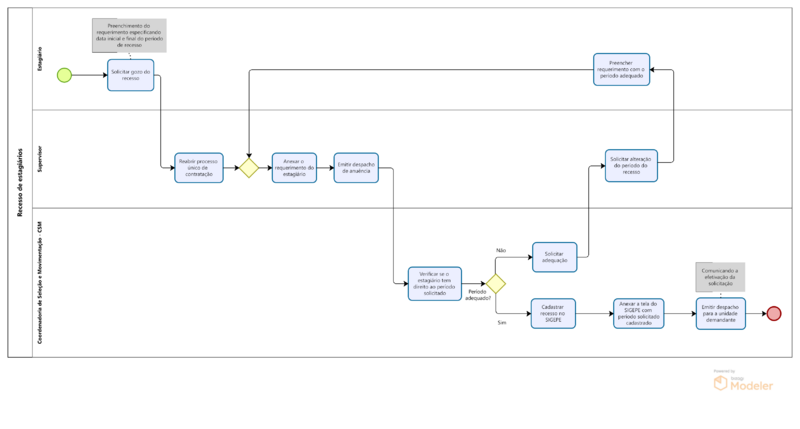Select the gateway before 'Anexar o requerimento'
Viewport: 800px width, 429px height.
pos(248,168)
